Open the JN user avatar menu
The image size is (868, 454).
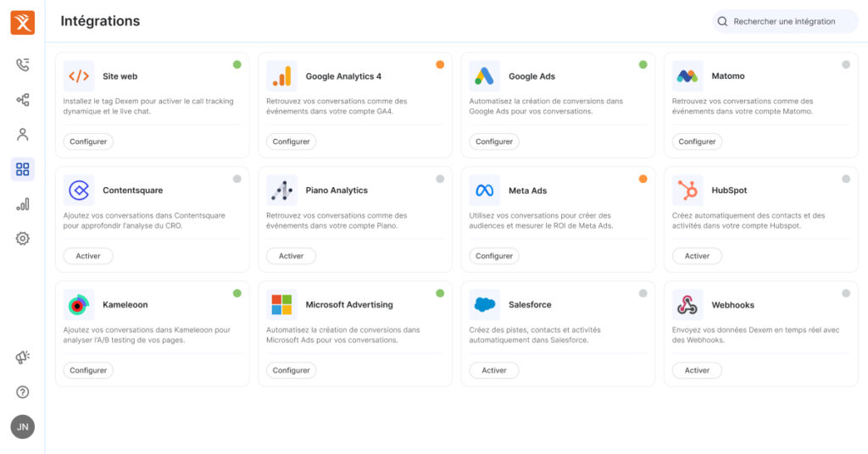click(23, 427)
